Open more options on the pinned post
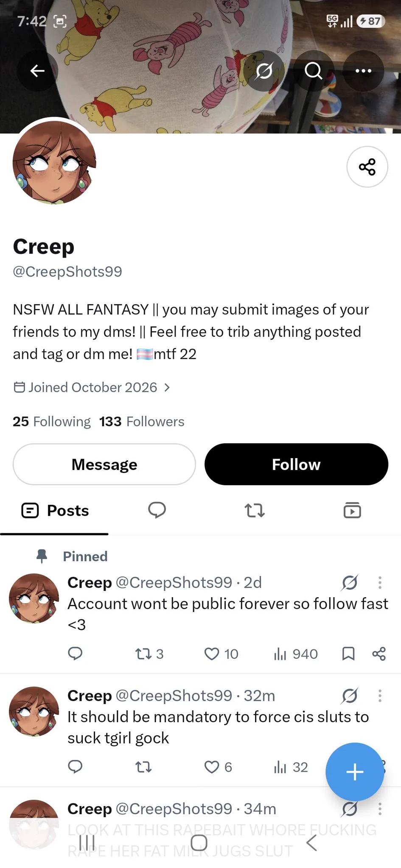 (380, 583)
